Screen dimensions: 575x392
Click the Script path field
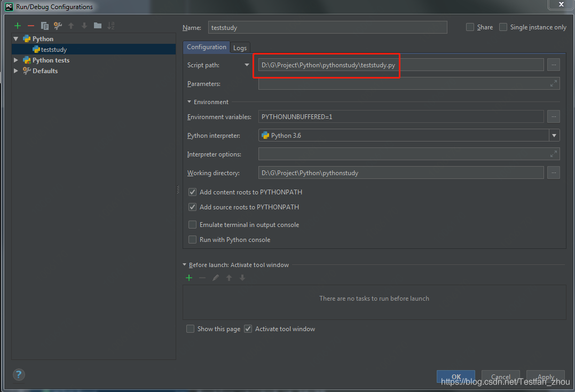[401, 65]
